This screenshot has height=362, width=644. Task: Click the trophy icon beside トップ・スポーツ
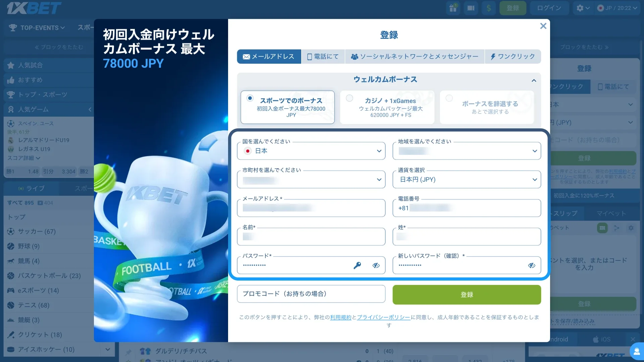(x=11, y=95)
